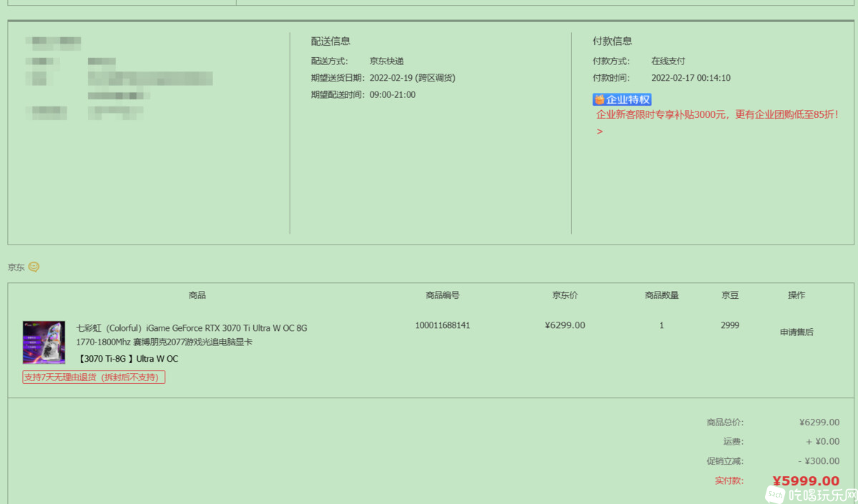The width and height of the screenshot is (858, 504).
Task: Click the 期望送货日期 label
Action: pos(337,78)
